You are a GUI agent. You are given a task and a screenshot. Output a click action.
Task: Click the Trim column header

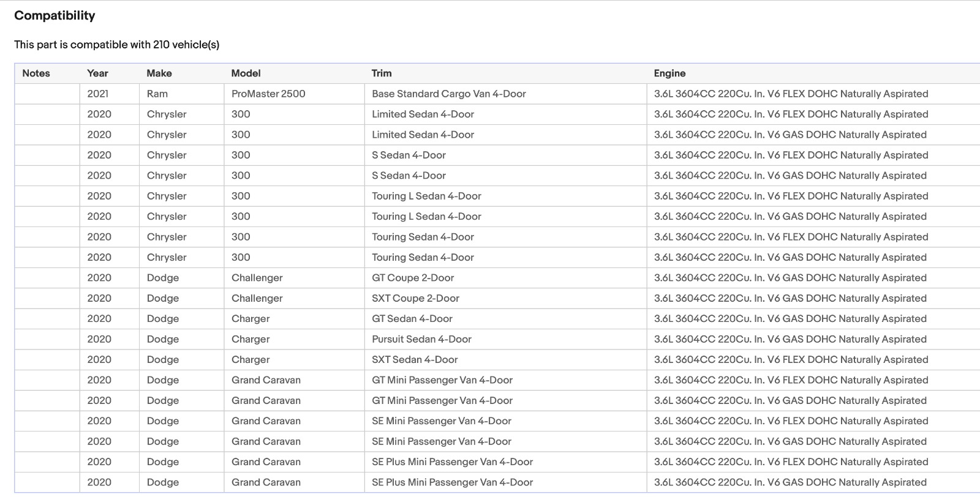[382, 73]
